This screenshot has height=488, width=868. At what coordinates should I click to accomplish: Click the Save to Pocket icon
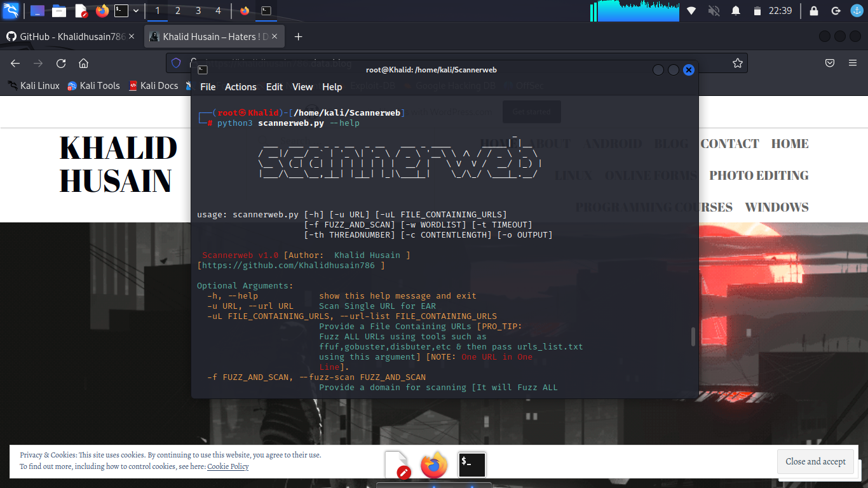830,63
